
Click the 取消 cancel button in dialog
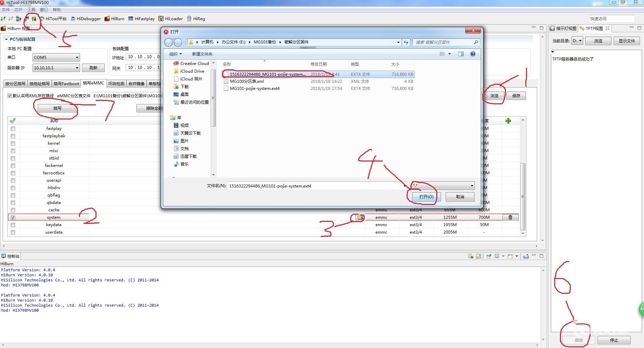tap(460, 197)
